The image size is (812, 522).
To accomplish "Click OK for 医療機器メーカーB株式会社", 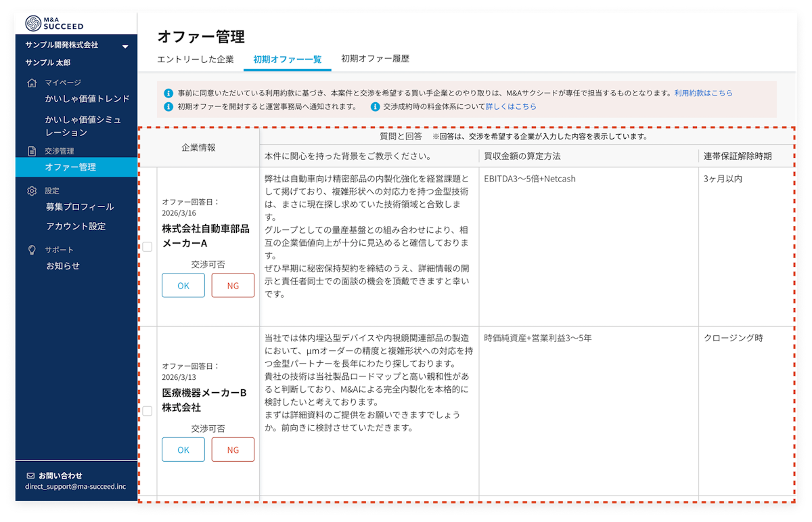I will coord(183,450).
